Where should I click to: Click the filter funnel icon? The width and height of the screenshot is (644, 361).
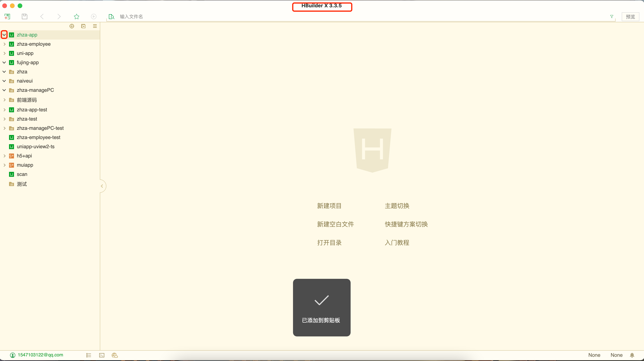pos(612,17)
